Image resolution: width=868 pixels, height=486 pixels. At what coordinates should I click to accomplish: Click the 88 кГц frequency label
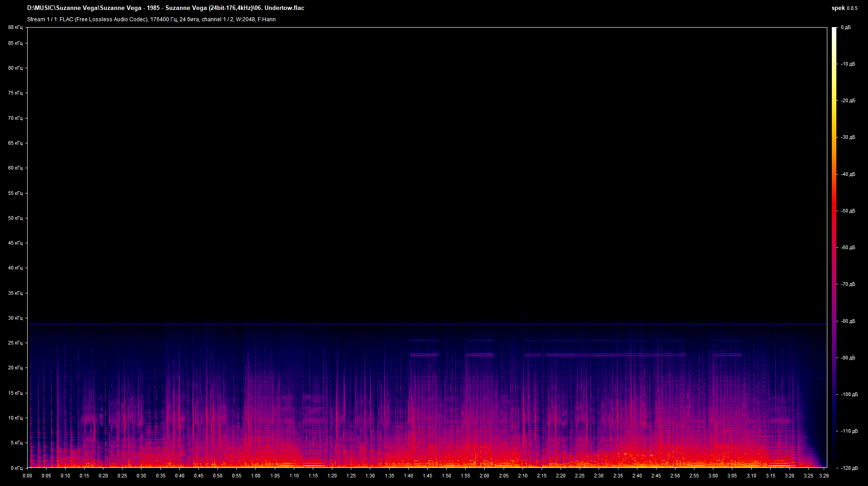coord(15,28)
